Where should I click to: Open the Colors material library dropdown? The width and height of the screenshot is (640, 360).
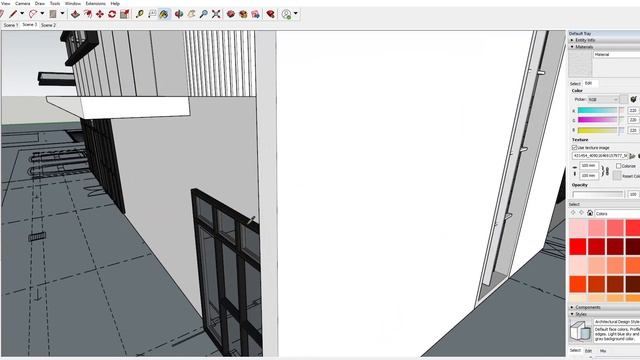click(x=617, y=213)
